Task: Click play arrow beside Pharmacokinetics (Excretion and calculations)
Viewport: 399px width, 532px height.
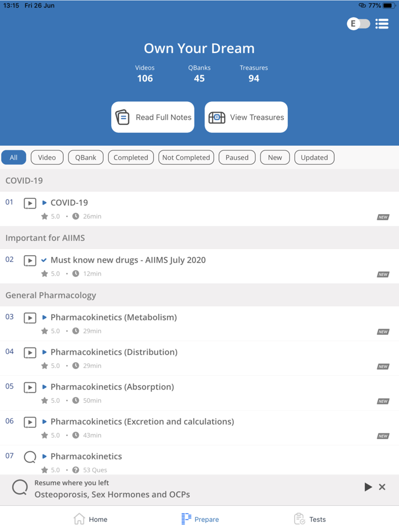Action: 44,421
